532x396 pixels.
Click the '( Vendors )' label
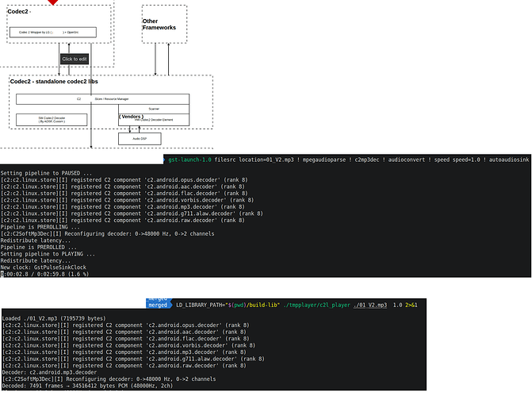click(x=131, y=117)
